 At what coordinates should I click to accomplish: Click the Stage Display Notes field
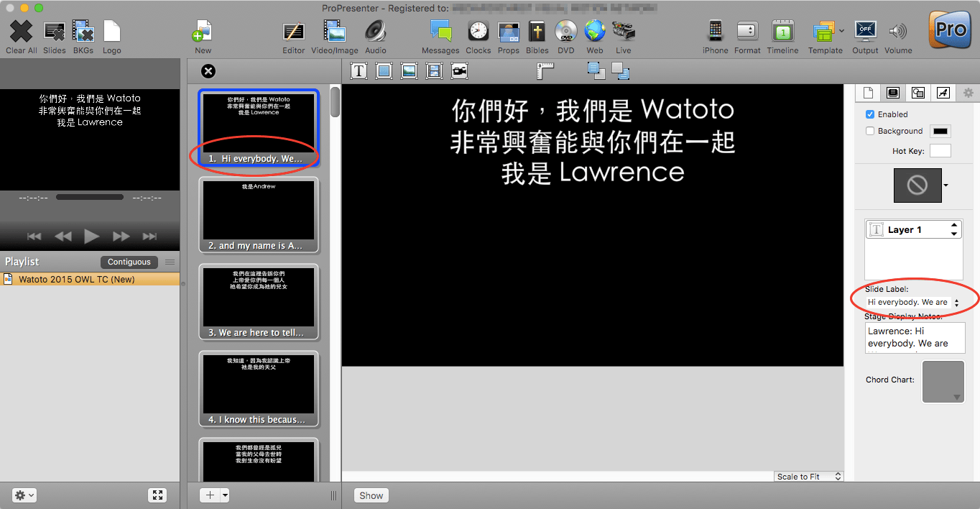click(x=915, y=337)
